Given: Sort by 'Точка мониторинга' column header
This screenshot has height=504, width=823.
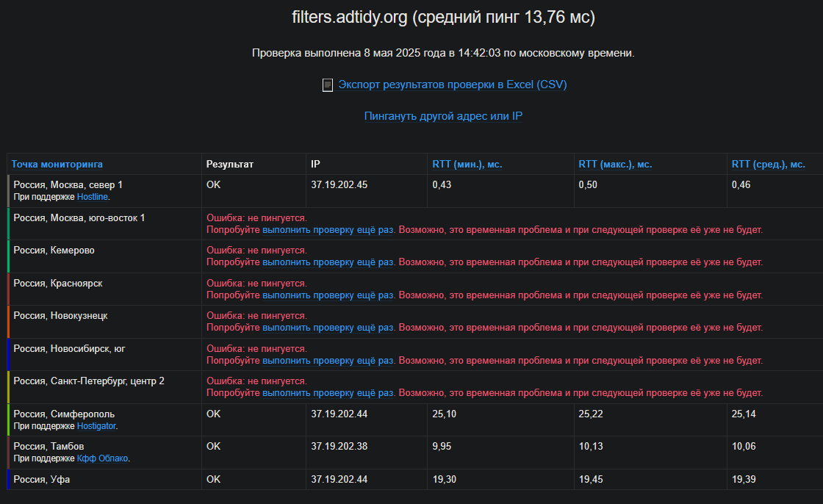Looking at the screenshot, I should [x=57, y=165].
